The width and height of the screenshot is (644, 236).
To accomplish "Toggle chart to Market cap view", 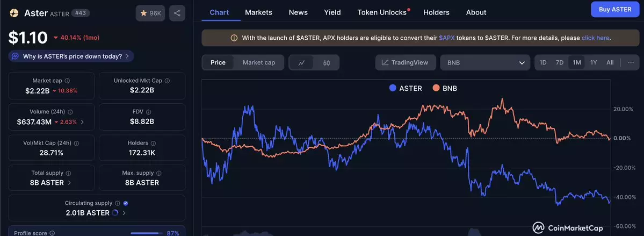I will 259,62.
